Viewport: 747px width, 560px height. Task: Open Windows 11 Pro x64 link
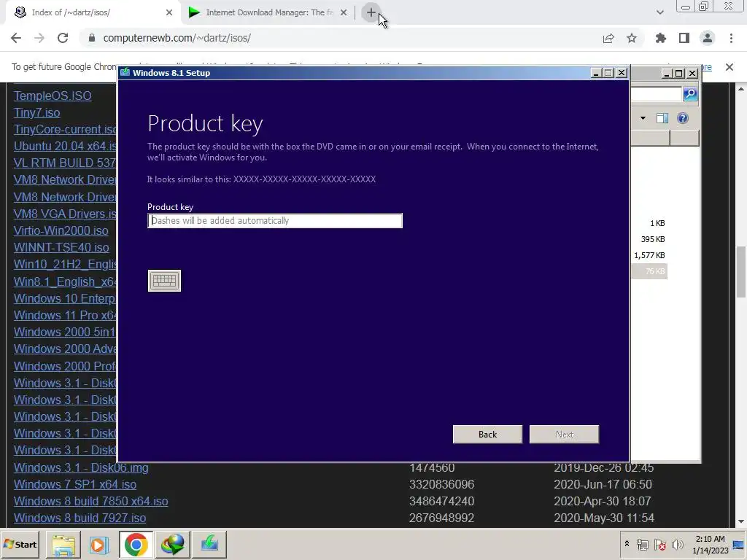click(x=65, y=315)
